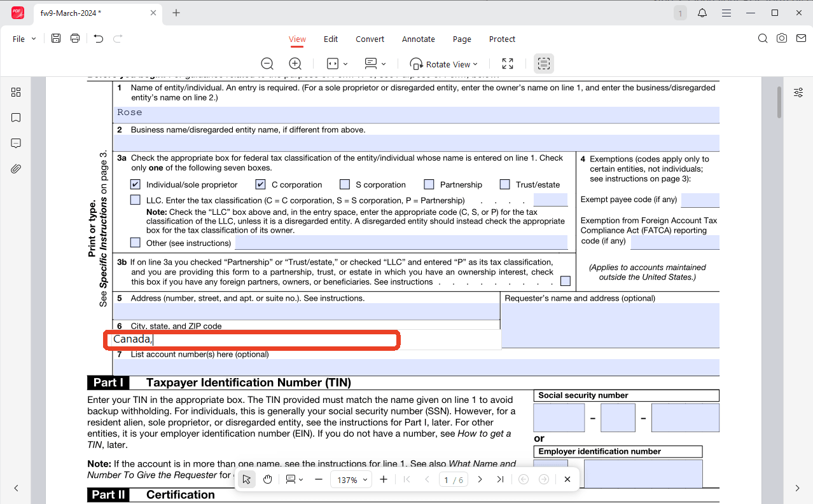Image resolution: width=813 pixels, height=504 pixels.
Task: Open the File menu
Action: [x=24, y=39]
